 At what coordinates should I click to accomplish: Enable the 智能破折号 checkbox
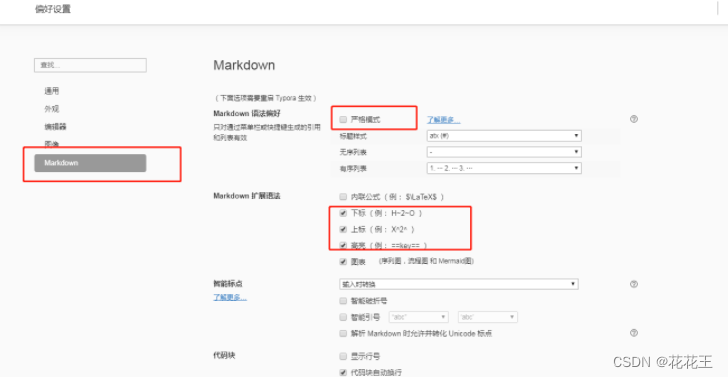(343, 301)
